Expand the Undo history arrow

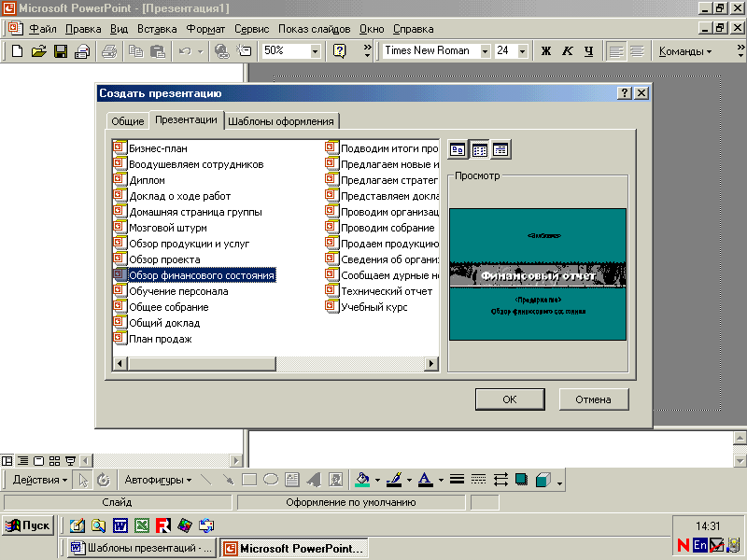point(200,51)
